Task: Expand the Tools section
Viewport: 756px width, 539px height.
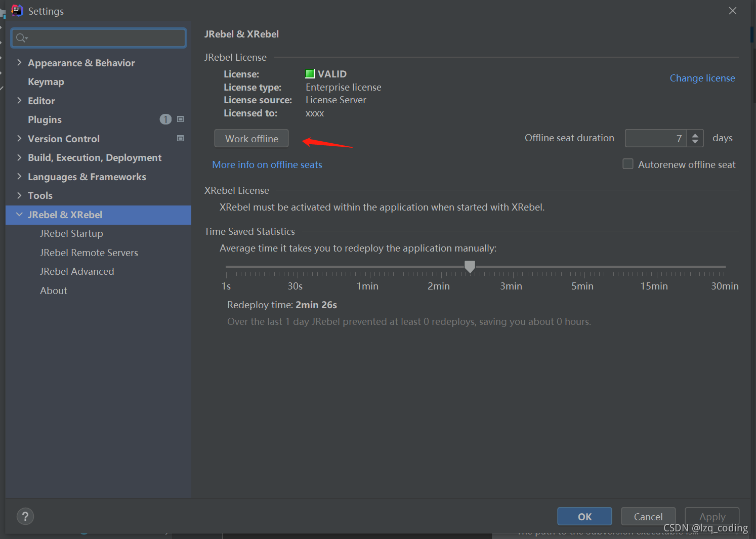Action: (19, 195)
